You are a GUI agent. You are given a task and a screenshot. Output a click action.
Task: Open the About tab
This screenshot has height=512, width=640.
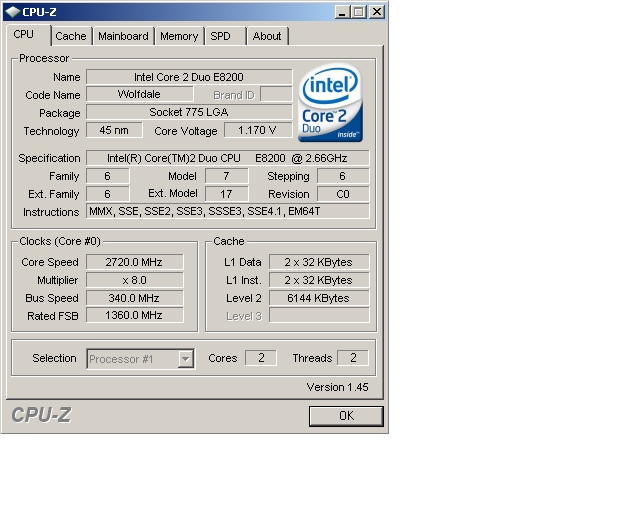point(267,36)
